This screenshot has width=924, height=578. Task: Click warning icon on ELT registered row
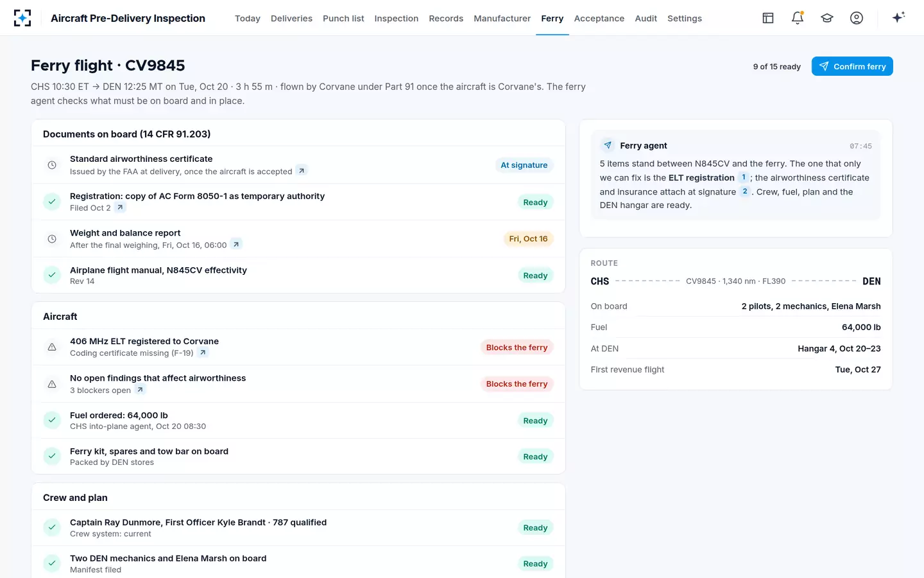click(52, 347)
